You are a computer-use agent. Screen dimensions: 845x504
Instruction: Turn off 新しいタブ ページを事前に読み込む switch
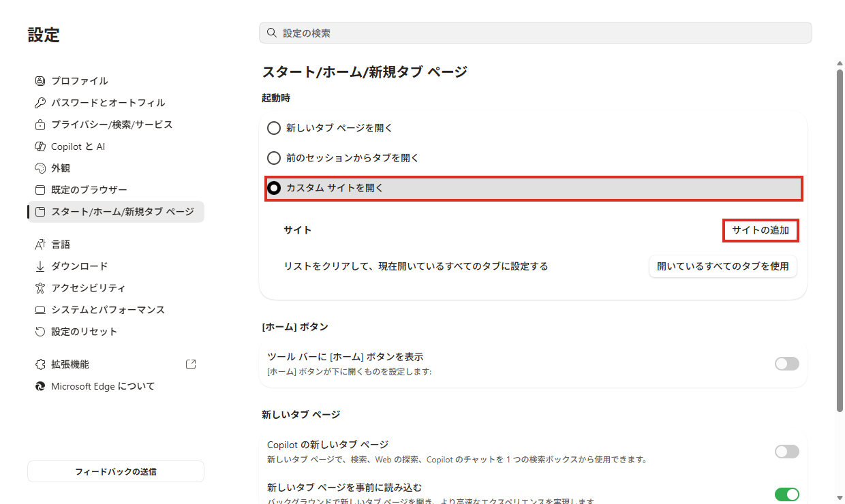pos(786,494)
